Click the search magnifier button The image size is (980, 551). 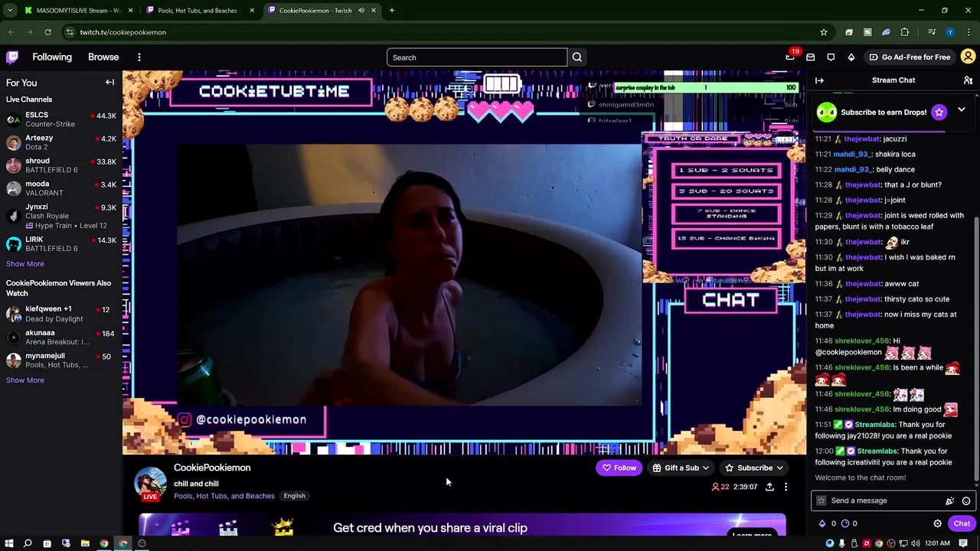(577, 57)
